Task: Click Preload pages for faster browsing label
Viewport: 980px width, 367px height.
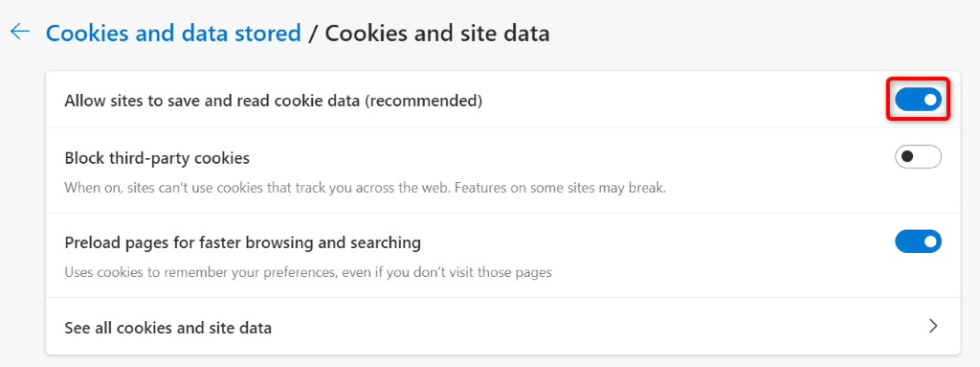Action: coord(242,242)
